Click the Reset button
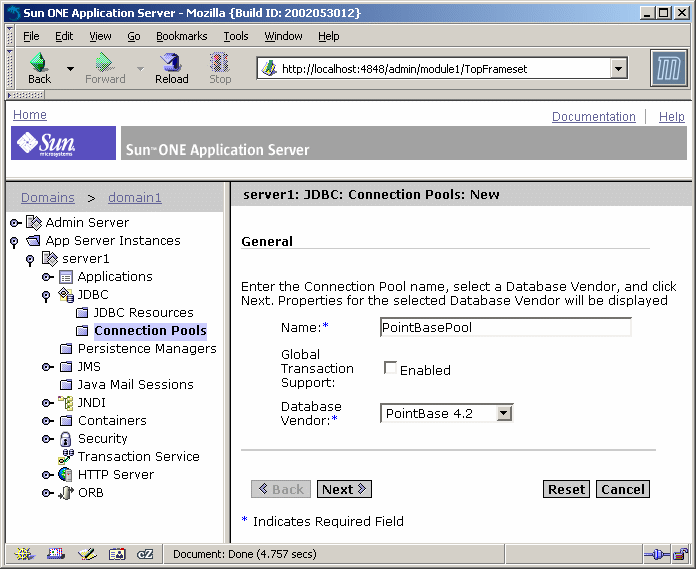This screenshot has height=569, width=696. pyautogui.click(x=566, y=489)
